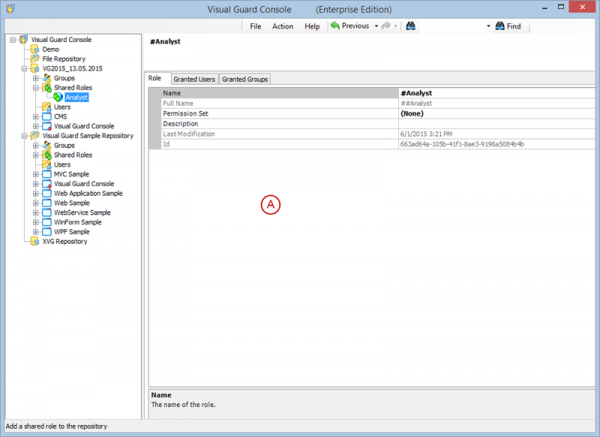Click the Demo repository icon
This screenshot has height=437, width=600.
click(x=35, y=49)
